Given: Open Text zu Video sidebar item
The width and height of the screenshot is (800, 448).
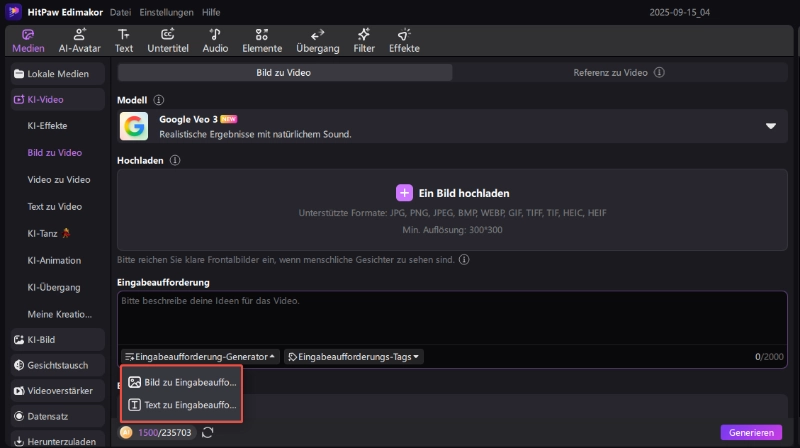Looking at the screenshot, I should click(55, 207).
